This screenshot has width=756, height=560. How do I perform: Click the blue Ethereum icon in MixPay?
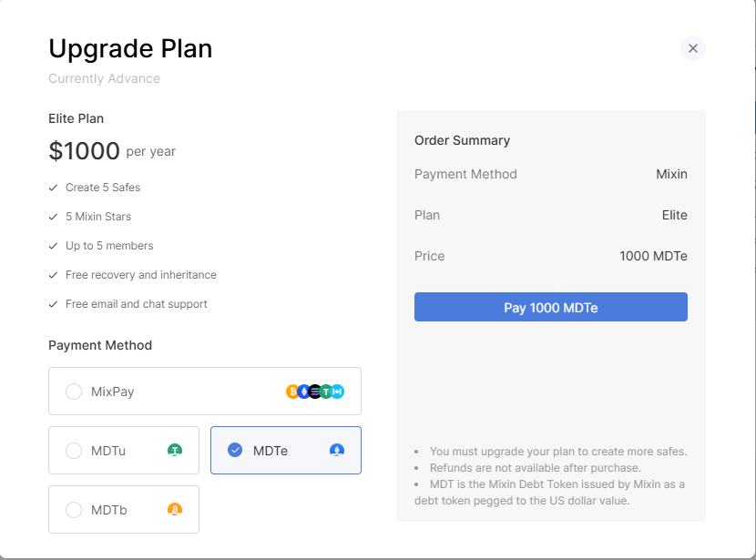[x=303, y=392]
